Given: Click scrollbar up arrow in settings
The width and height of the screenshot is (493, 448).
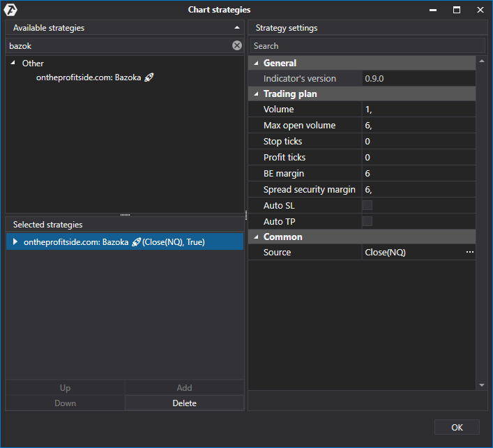Looking at the screenshot, I should [481, 62].
